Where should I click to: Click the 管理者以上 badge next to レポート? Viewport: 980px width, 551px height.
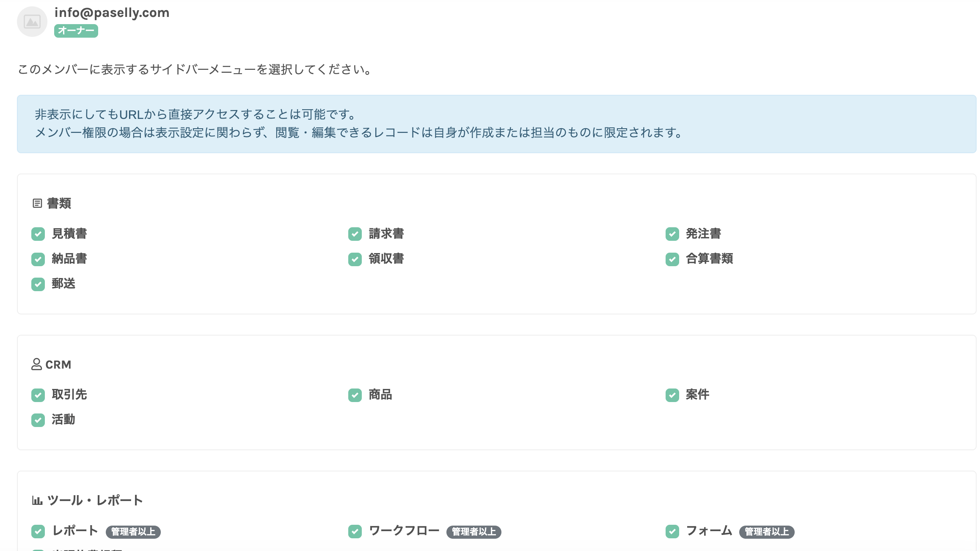coord(133,532)
